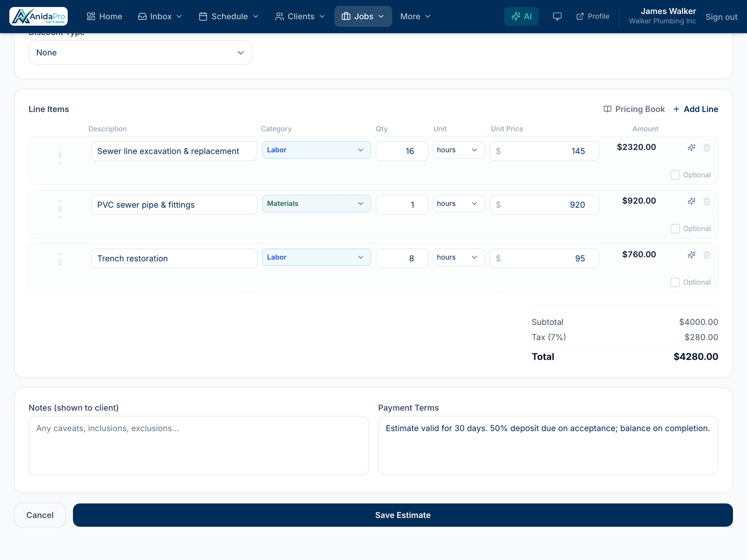AI-suggest the PVC sewer pipe row
The height and width of the screenshot is (560, 747).
(x=691, y=201)
